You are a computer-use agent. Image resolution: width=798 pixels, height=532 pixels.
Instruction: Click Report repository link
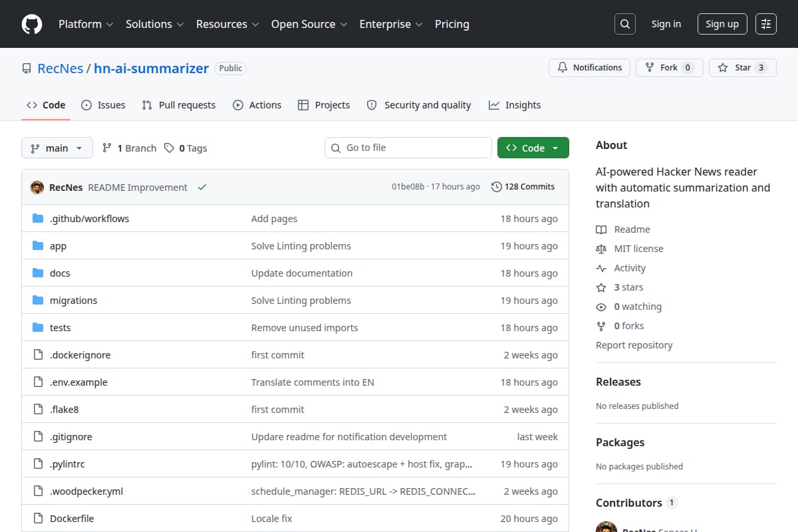click(x=634, y=345)
